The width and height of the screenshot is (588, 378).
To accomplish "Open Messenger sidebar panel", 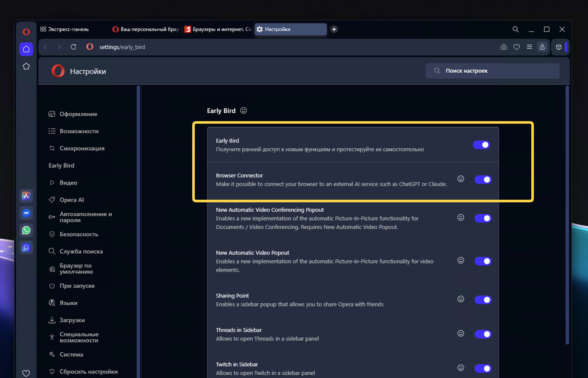I will 26,213.
